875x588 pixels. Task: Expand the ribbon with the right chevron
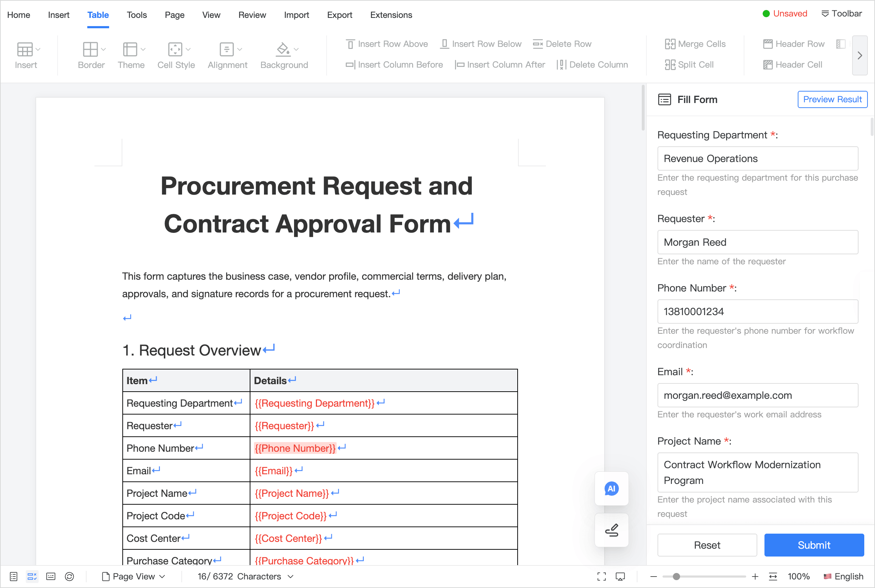click(860, 55)
